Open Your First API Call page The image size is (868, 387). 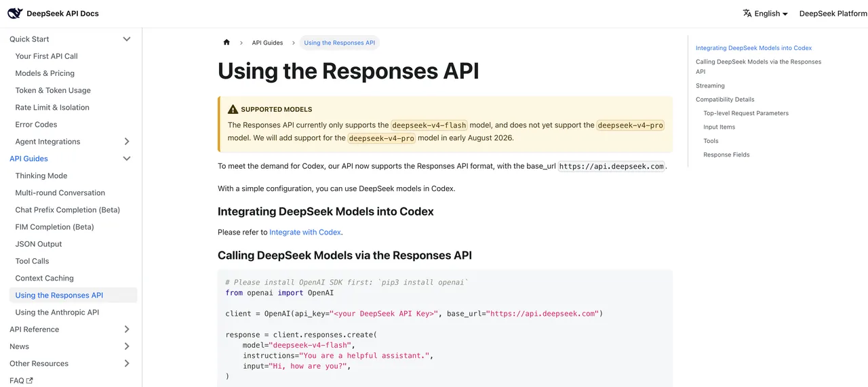(x=47, y=56)
